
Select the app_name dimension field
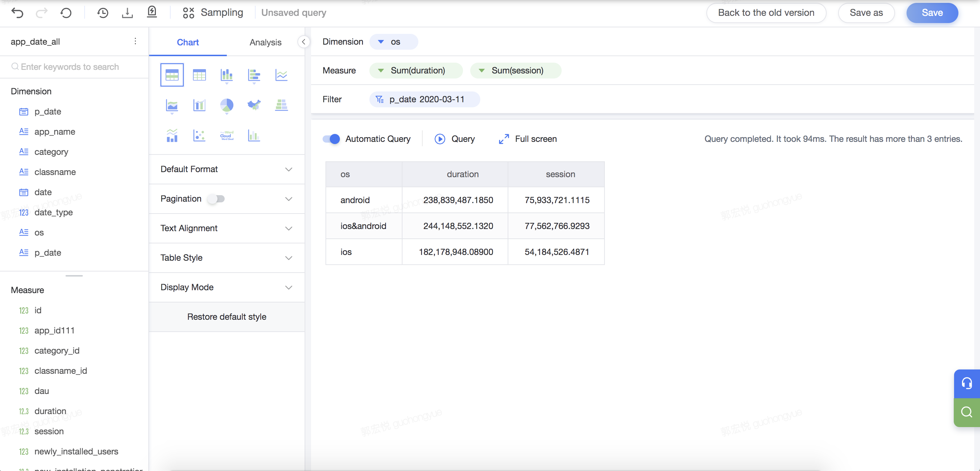point(55,132)
